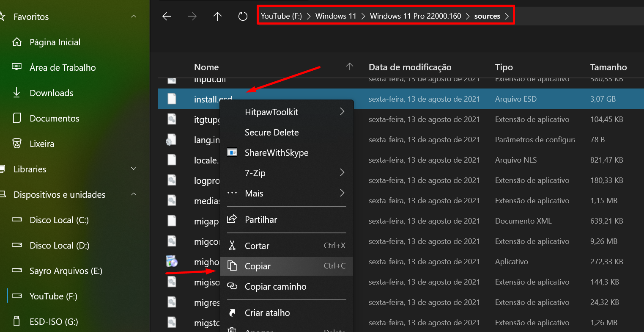644x332 pixels.
Task: Click the Documentos document icon
Action: pyautogui.click(x=17, y=118)
